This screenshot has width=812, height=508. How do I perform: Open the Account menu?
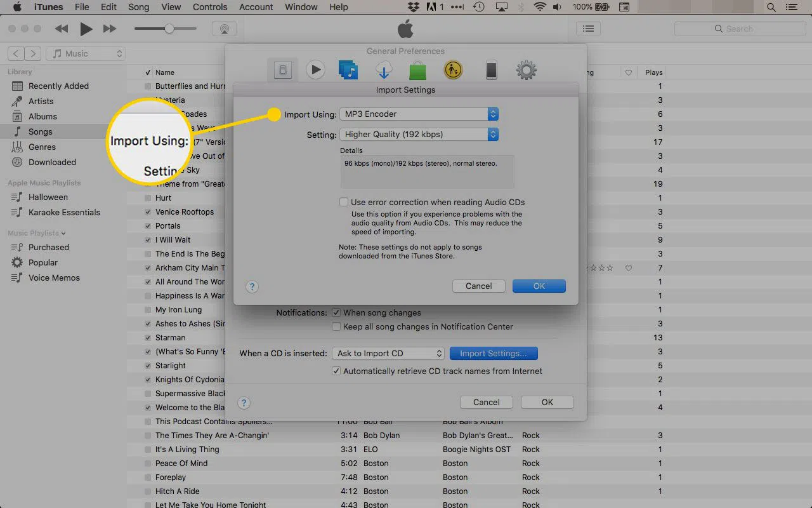(x=256, y=7)
